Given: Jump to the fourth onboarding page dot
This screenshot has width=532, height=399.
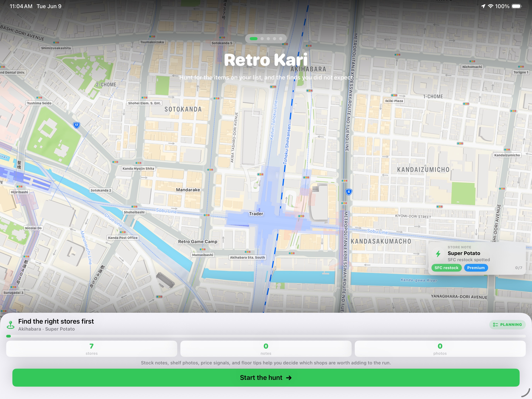Looking at the screenshot, I should [x=275, y=38].
